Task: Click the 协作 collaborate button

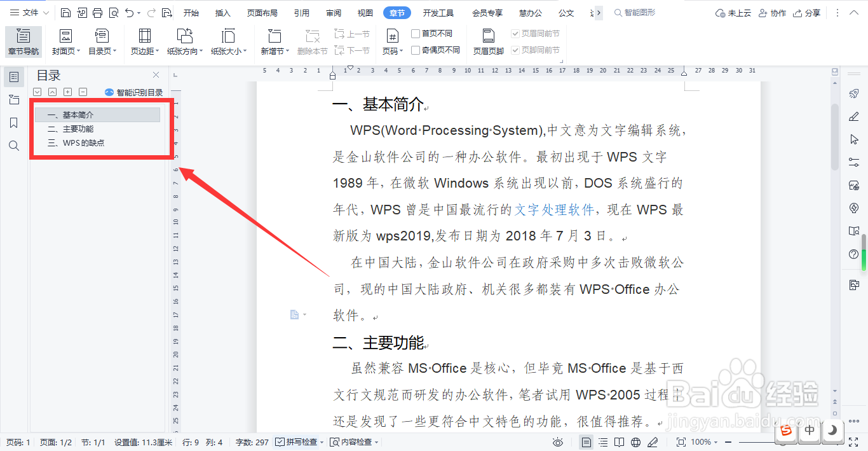Action: click(772, 13)
